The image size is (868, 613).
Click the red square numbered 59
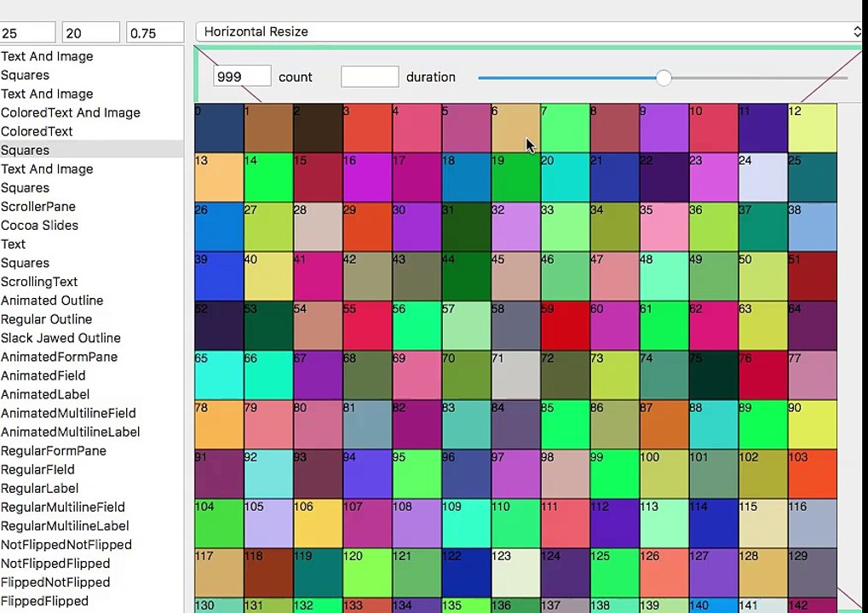(x=566, y=326)
